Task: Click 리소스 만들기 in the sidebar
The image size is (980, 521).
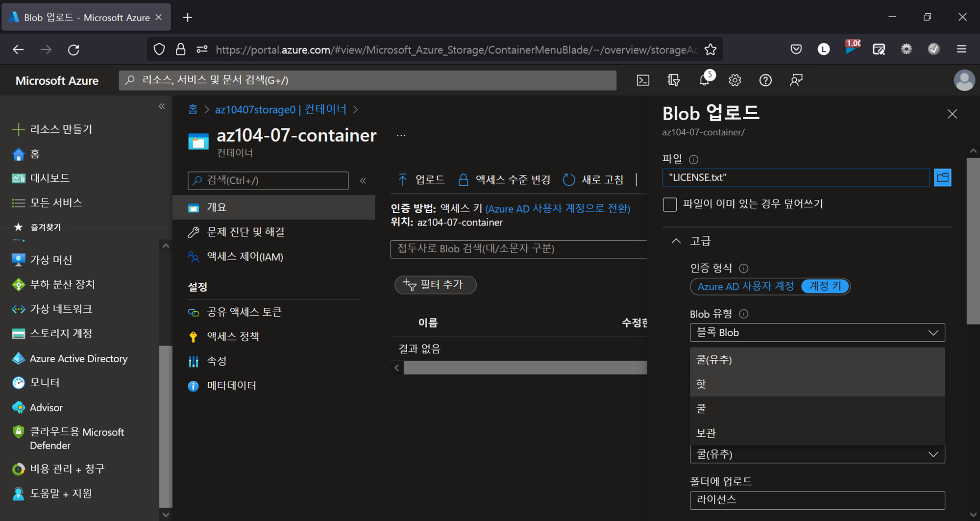Action: (51, 129)
